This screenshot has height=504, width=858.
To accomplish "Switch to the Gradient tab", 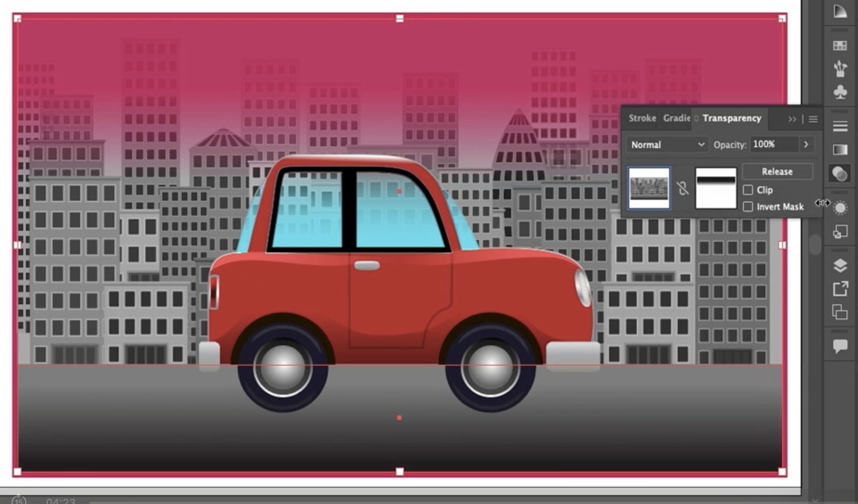I will click(676, 118).
